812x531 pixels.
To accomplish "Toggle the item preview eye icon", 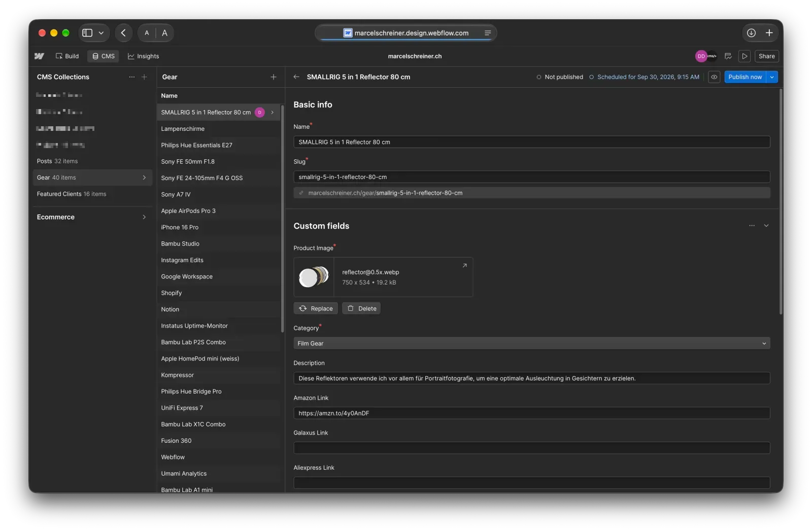I will (714, 77).
